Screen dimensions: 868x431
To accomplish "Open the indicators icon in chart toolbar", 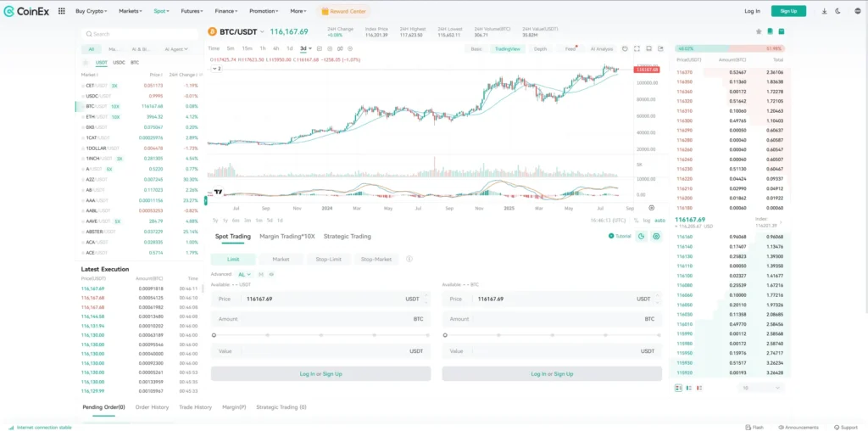I will click(330, 48).
